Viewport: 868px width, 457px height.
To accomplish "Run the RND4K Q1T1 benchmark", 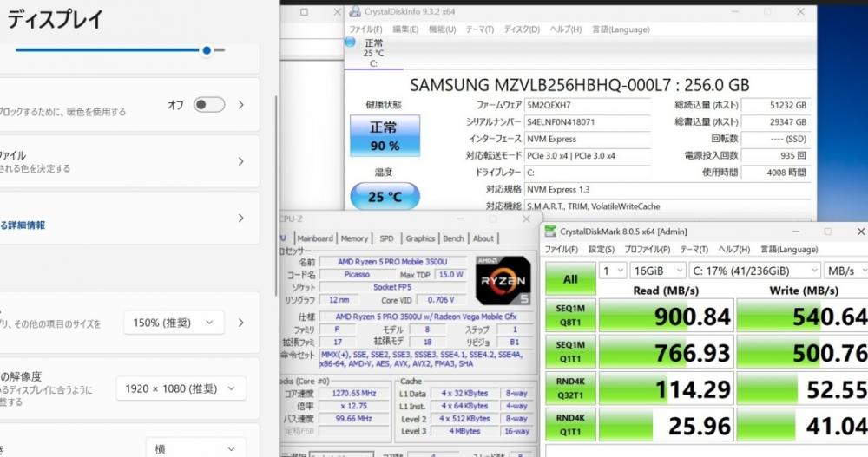I will (x=571, y=425).
